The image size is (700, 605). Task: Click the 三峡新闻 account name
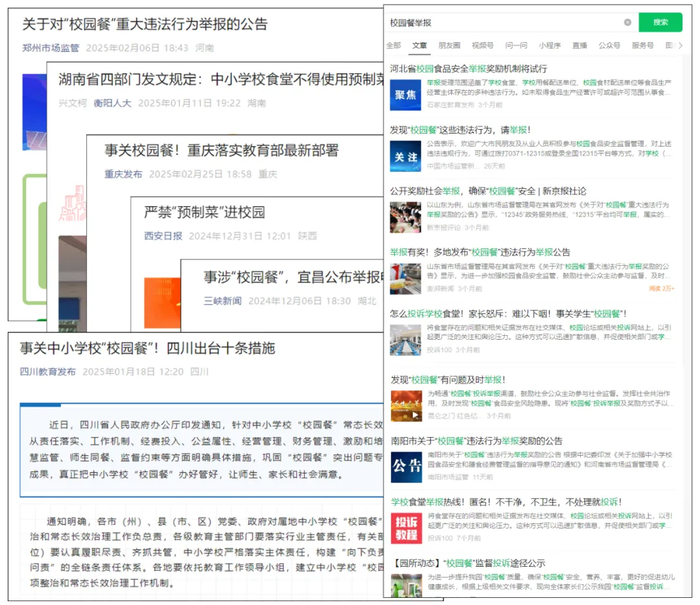[x=222, y=301]
